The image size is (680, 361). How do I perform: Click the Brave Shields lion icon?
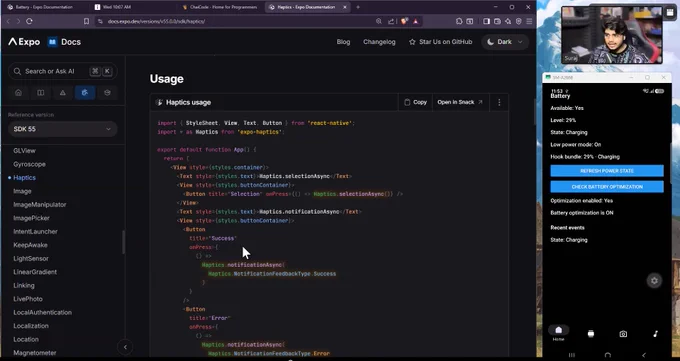(x=404, y=21)
